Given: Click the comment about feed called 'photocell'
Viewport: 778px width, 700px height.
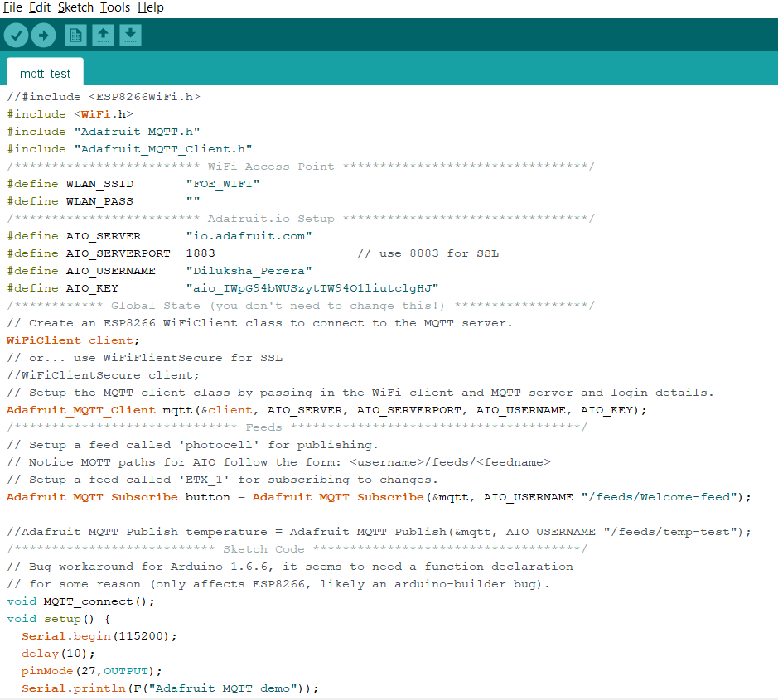Looking at the screenshot, I should click(x=192, y=445).
